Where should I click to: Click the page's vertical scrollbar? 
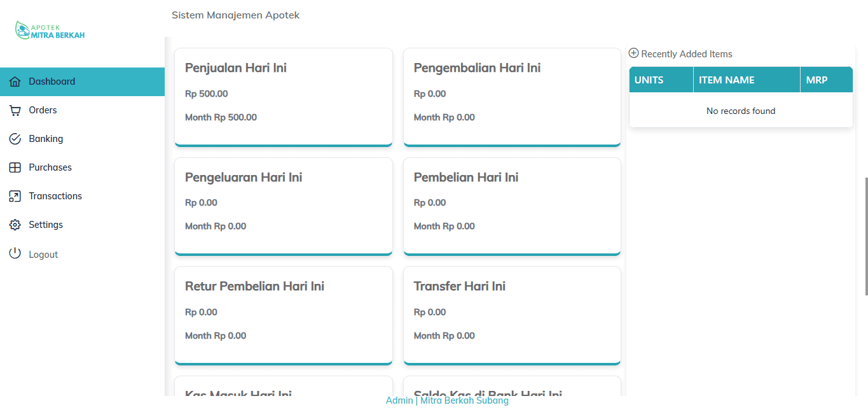tap(865, 236)
